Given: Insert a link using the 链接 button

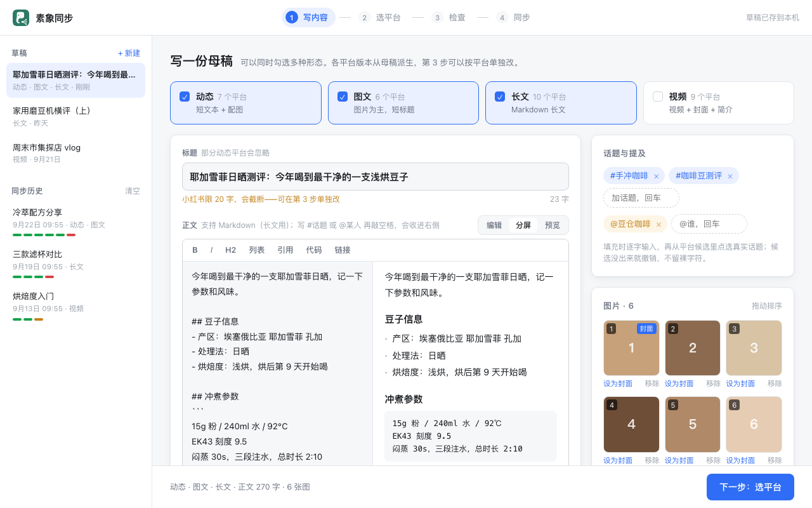Looking at the screenshot, I should (343, 250).
